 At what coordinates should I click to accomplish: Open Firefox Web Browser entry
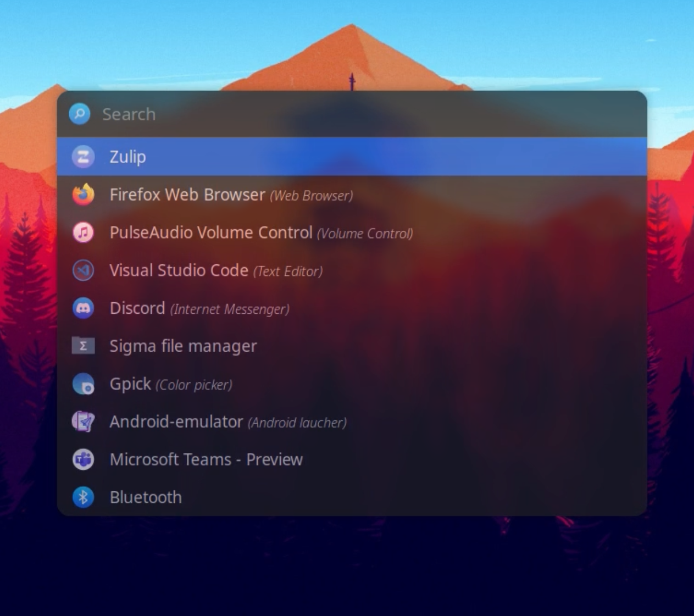click(x=352, y=195)
